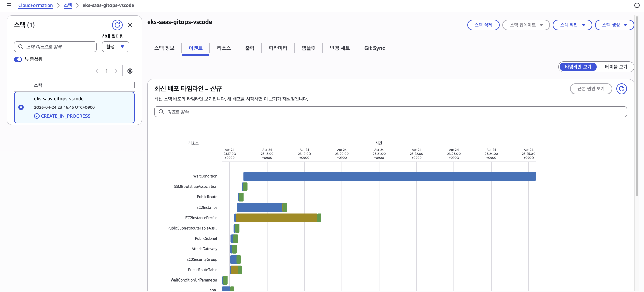
Task: Select the eks-saas-gitops-vscode stack radio button
Action: click(x=21, y=107)
